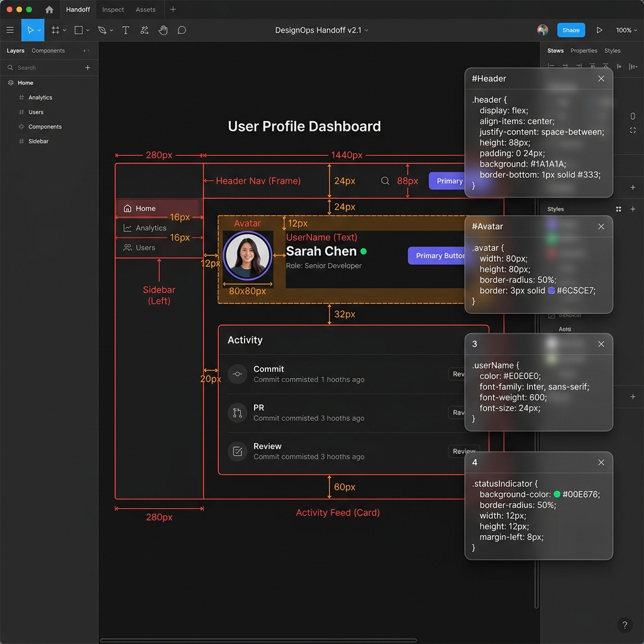
Task: Click the Home icon in top bar
Action: pyautogui.click(x=49, y=9)
